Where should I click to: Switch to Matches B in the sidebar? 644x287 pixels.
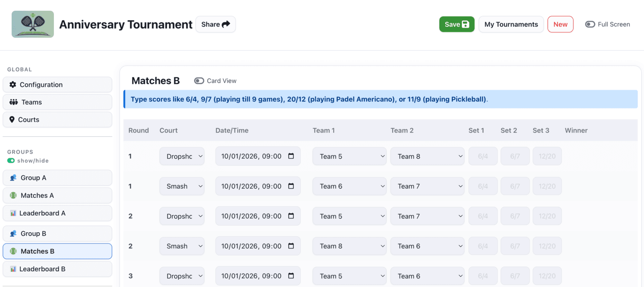57,251
